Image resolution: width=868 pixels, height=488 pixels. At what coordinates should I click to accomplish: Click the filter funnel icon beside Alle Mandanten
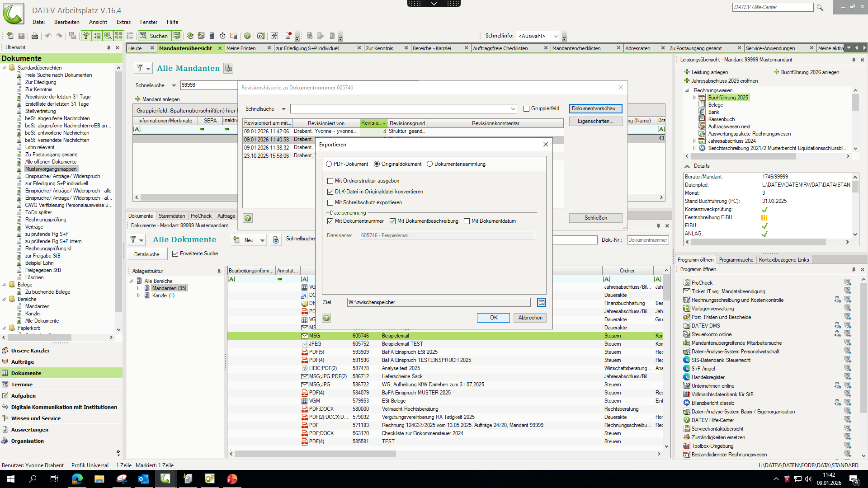pos(140,68)
